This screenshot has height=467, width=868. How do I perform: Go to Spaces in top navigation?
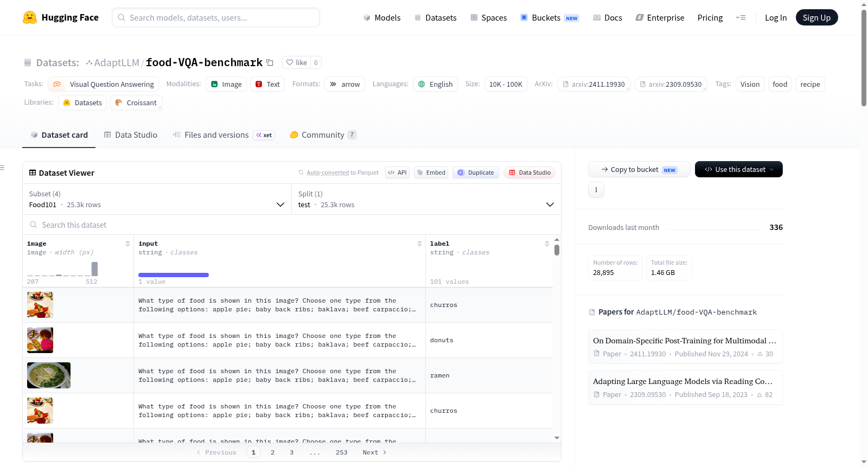[x=488, y=17]
